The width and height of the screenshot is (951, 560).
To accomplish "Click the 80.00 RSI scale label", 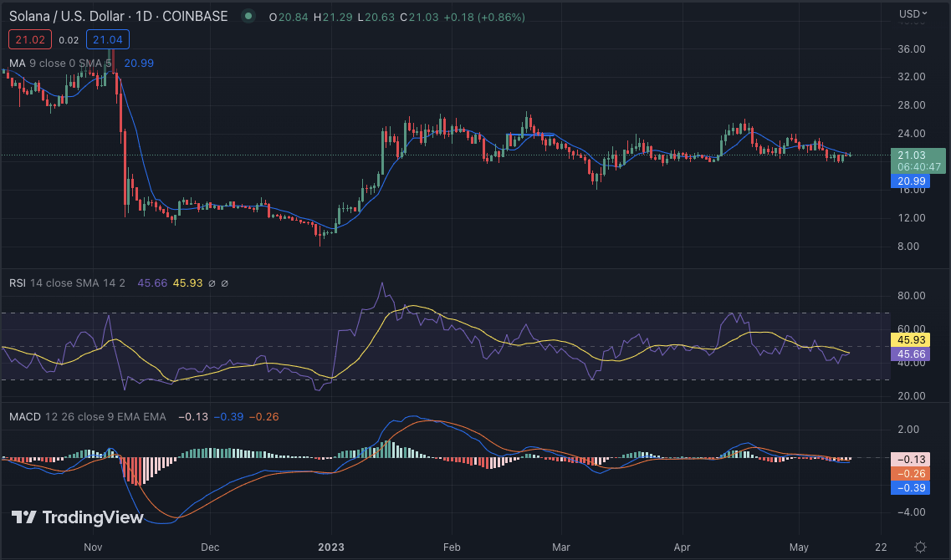I will click(x=912, y=296).
